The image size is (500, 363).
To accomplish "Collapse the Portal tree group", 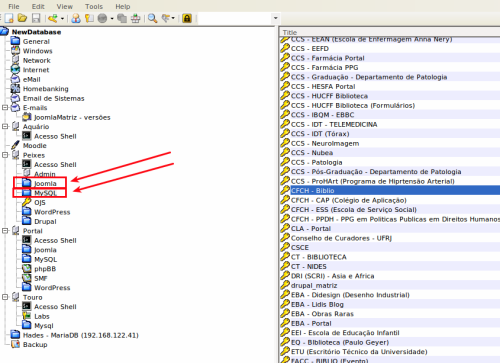I will tap(5, 231).
